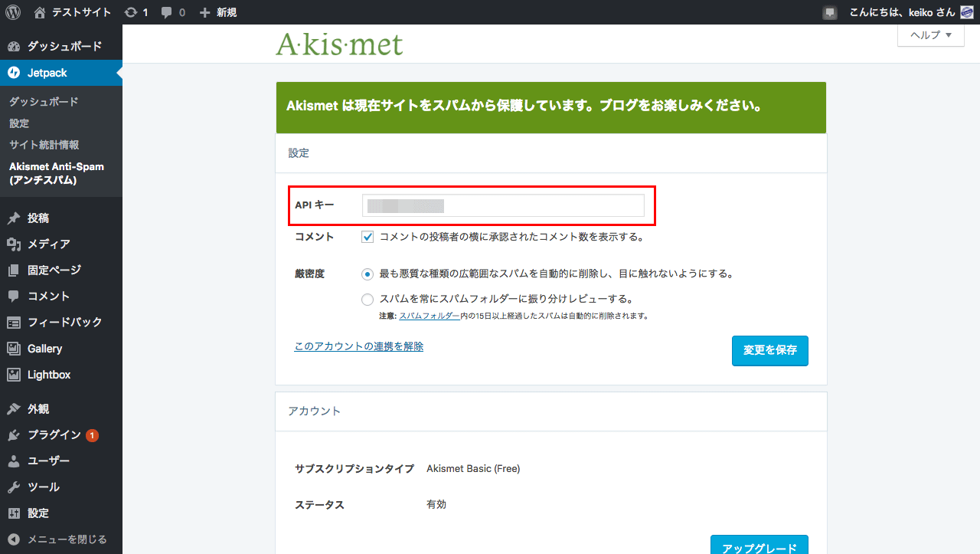Click inside the API キー input field

503,205
